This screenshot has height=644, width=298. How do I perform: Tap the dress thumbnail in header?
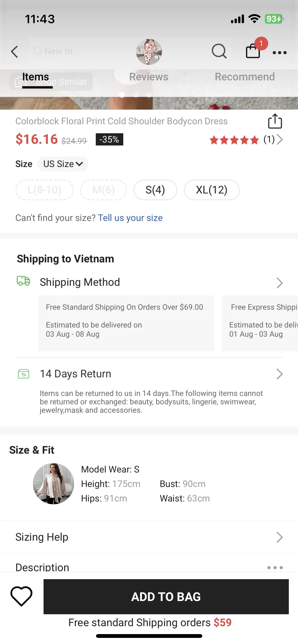click(149, 52)
